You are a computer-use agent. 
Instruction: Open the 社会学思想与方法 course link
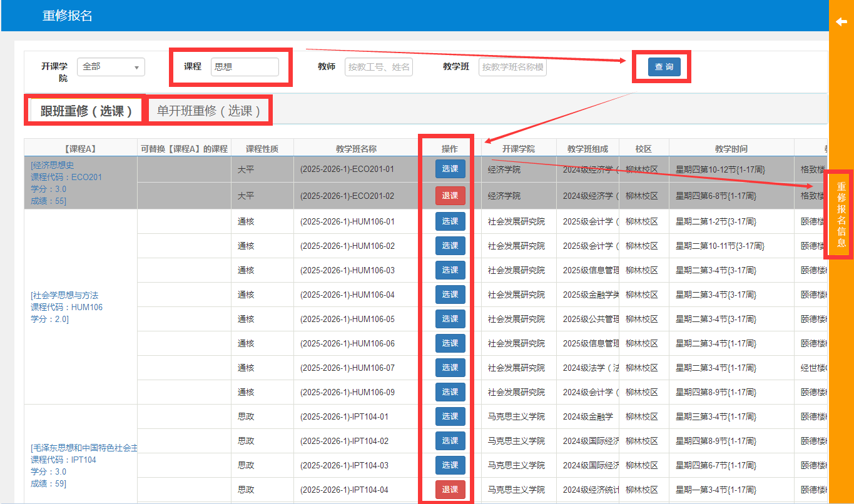click(65, 295)
